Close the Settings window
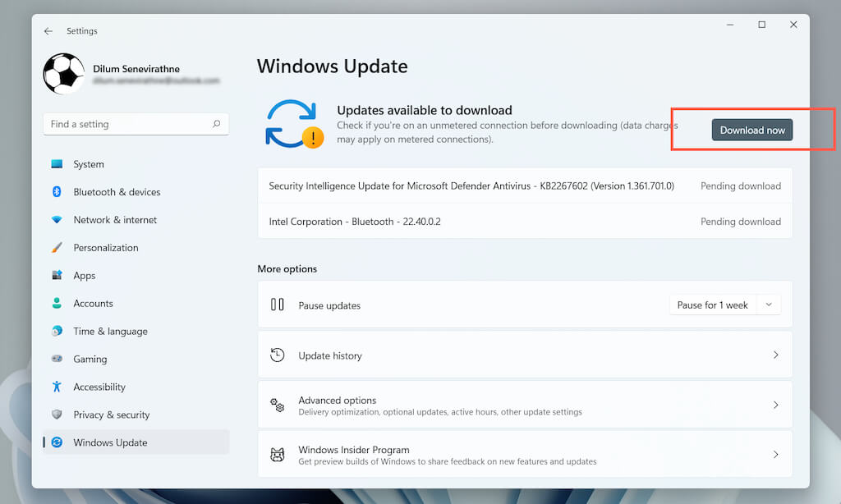841x504 pixels. coord(793,25)
